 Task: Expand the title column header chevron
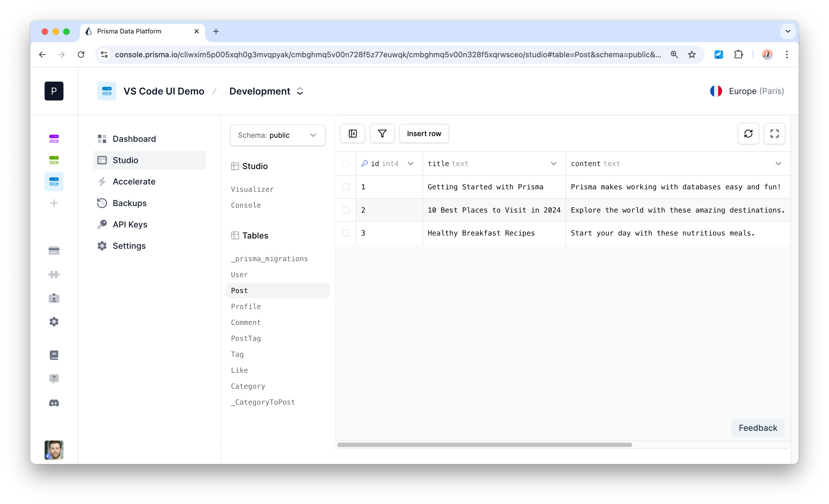(554, 163)
